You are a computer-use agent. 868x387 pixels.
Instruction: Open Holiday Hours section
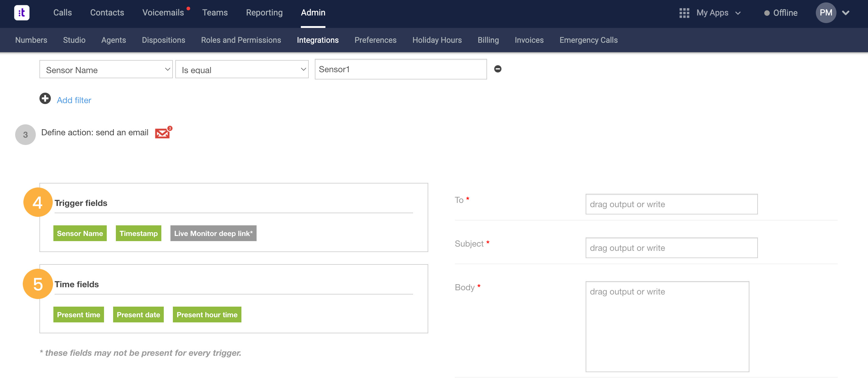[x=437, y=40]
